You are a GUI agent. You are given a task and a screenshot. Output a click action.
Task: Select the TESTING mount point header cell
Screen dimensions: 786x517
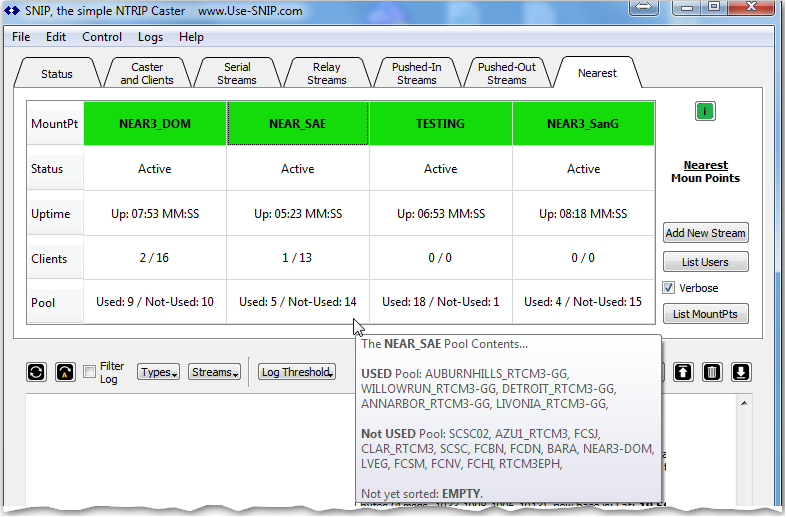[440, 124]
